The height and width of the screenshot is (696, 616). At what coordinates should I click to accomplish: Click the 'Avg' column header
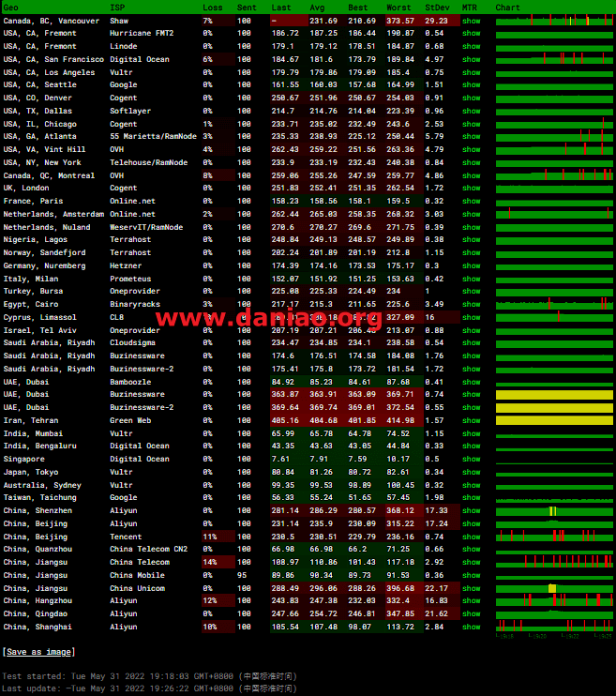[x=317, y=8]
